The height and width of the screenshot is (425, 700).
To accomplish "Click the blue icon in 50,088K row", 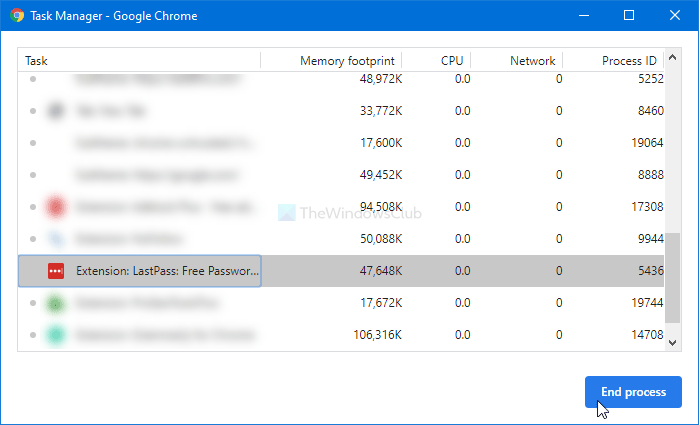I will 56,239.
